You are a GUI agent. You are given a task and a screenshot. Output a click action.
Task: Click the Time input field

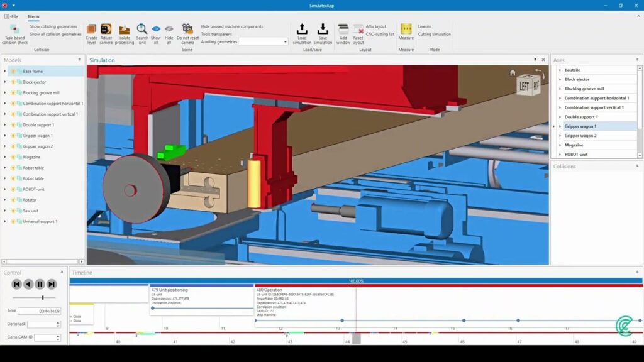40,311
